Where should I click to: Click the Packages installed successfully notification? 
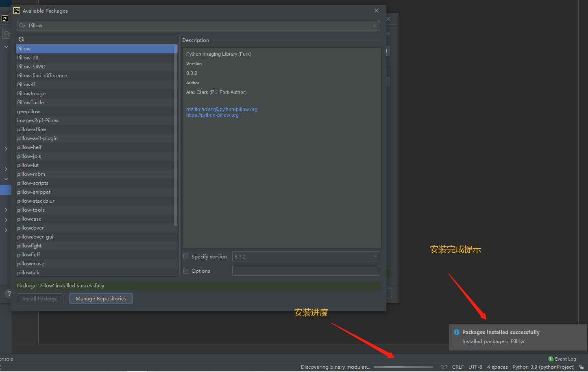coord(518,337)
